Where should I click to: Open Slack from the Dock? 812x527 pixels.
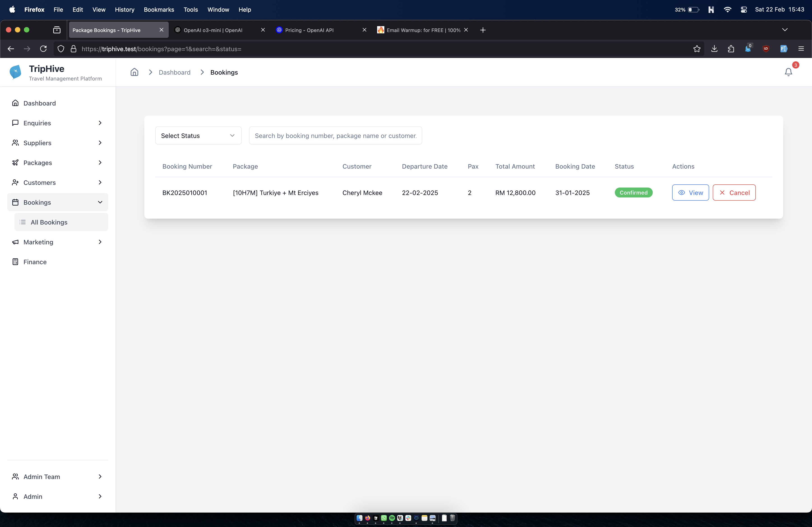click(408, 518)
